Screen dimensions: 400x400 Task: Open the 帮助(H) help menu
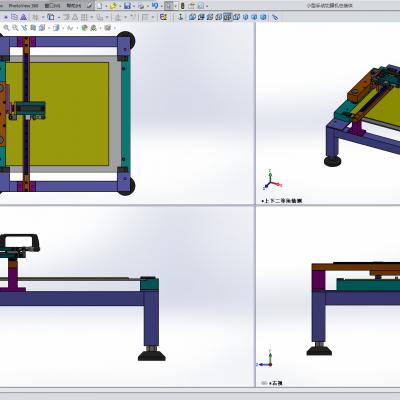[x=74, y=6]
